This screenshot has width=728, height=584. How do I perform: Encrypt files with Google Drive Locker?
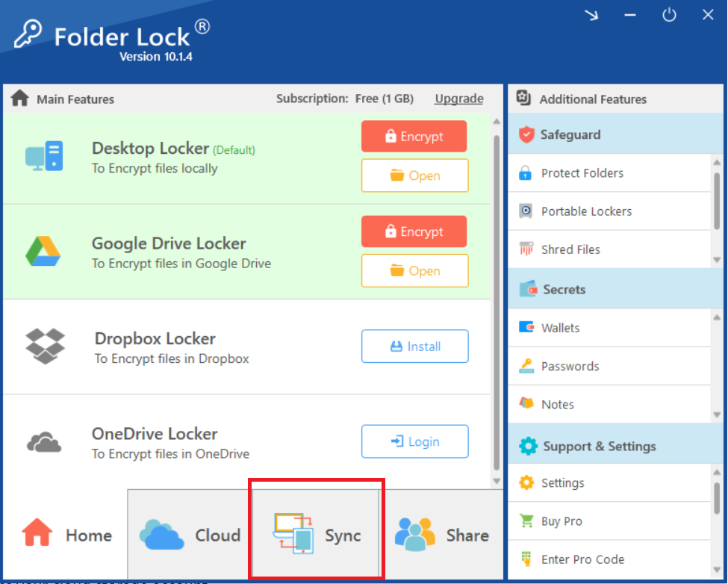pos(414,232)
